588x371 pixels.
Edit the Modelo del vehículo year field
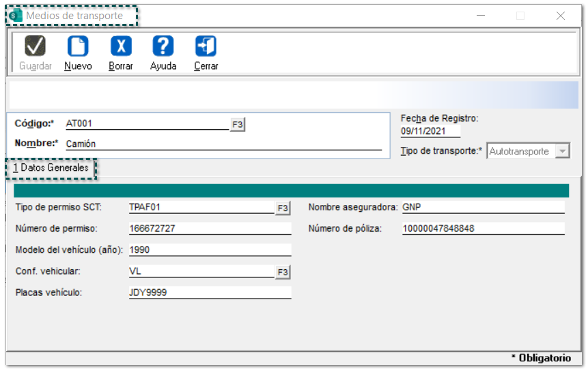[x=209, y=250]
